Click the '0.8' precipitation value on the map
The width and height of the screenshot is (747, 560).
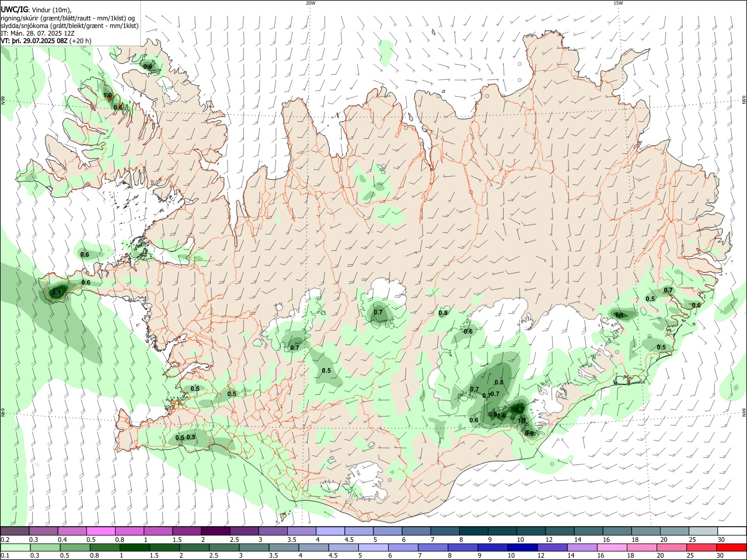click(499, 383)
